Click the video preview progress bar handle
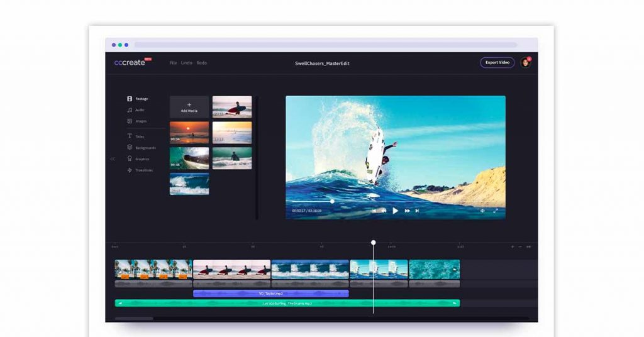Image resolution: width=644 pixels, height=337 pixels. [x=332, y=201]
